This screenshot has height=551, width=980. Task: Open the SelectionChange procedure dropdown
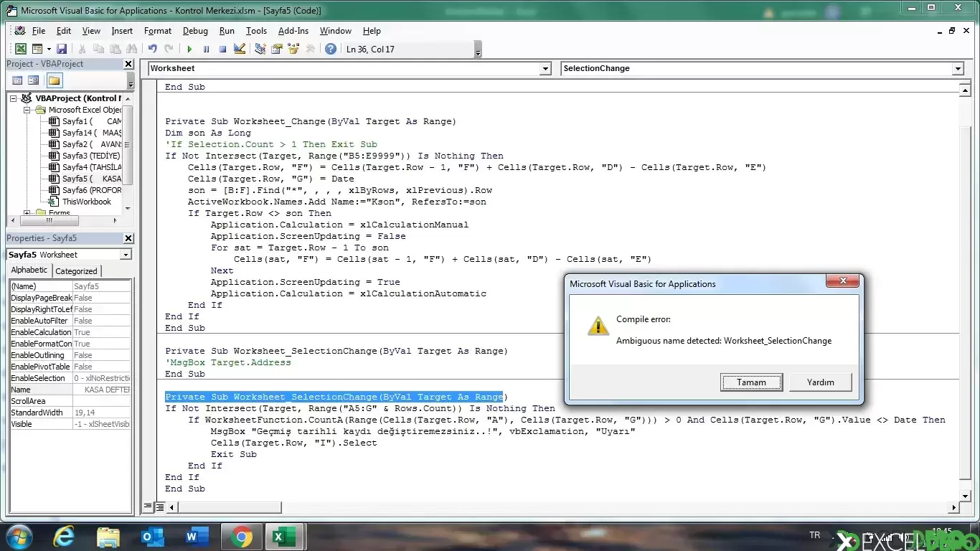pyautogui.click(x=958, y=68)
